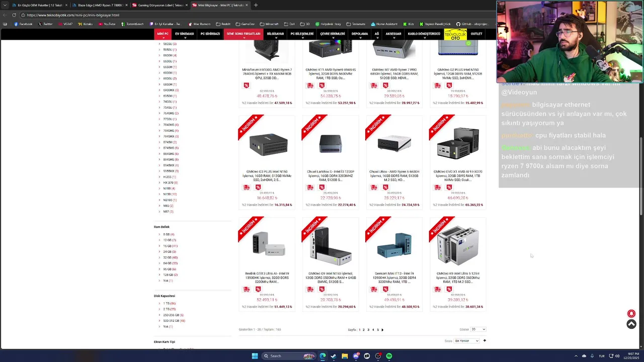Open Microsoft Edge from taskbar
The image size is (644, 362).
[x=322, y=356]
